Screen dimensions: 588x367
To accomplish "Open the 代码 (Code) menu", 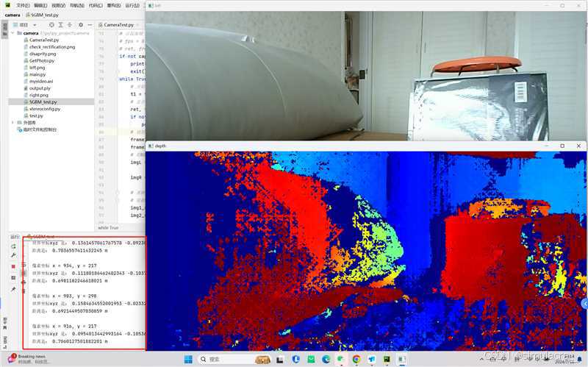I will click(96, 5).
